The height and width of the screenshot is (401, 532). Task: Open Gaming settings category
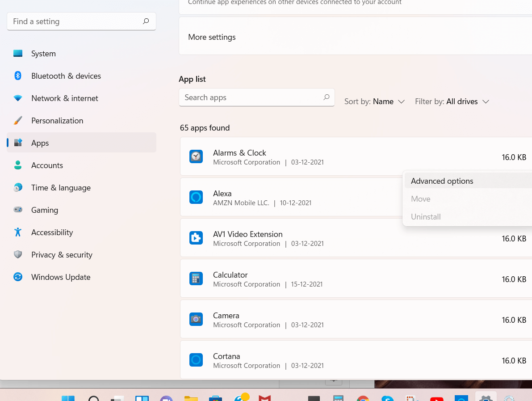pos(44,210)
